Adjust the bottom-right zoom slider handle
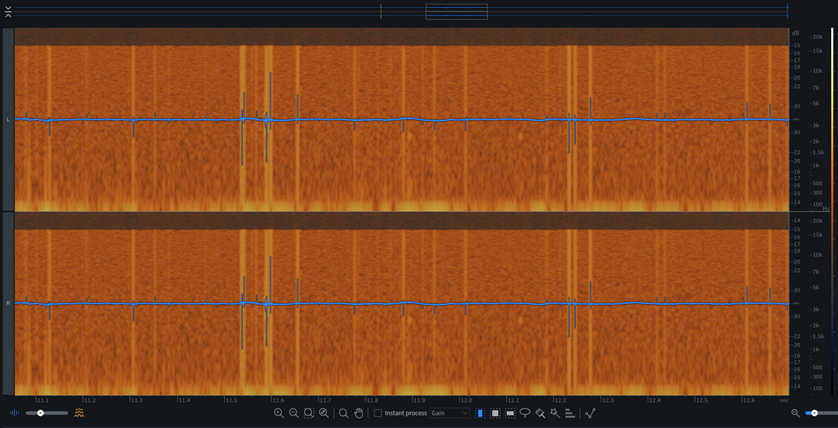The image size is (838, 428). click(814, 413)
